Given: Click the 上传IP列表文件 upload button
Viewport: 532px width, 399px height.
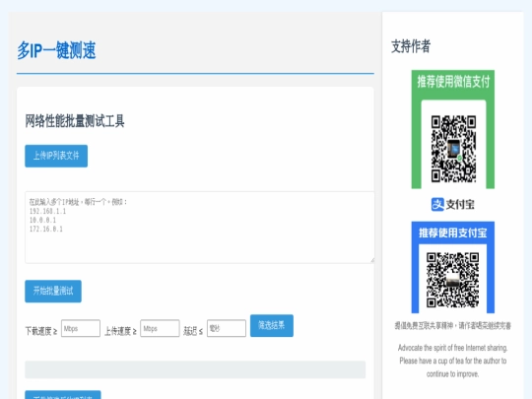Looking at the screenshot, I should click(56, 156).
